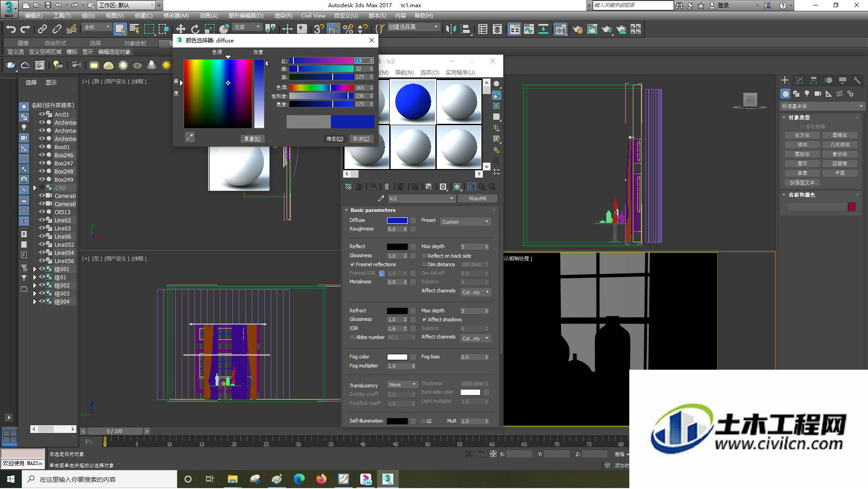
Task: Click the Diffuse blue color swatch
Action: [x=397, y=221]
